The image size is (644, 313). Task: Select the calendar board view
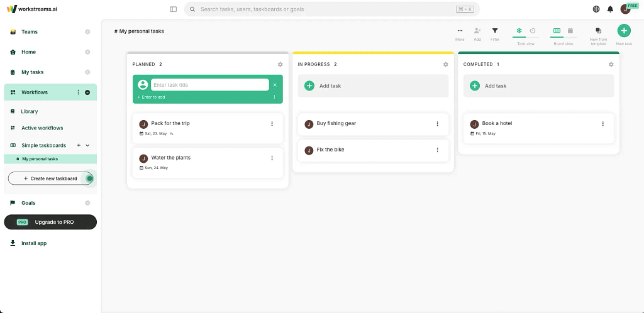[570, 31]
